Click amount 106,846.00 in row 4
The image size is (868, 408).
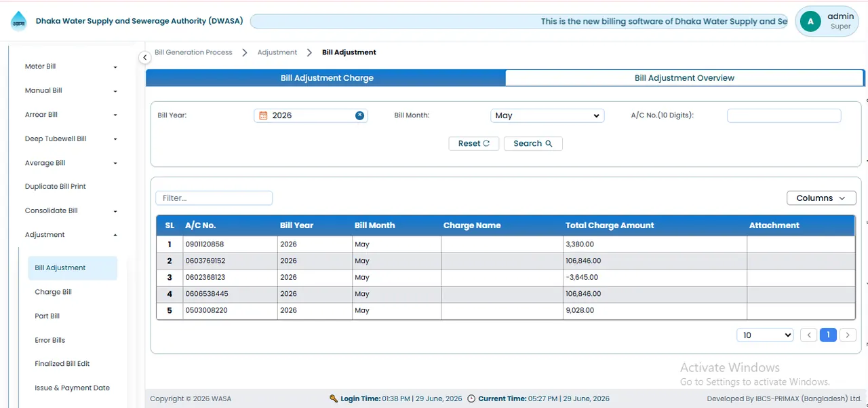point(655,294)
